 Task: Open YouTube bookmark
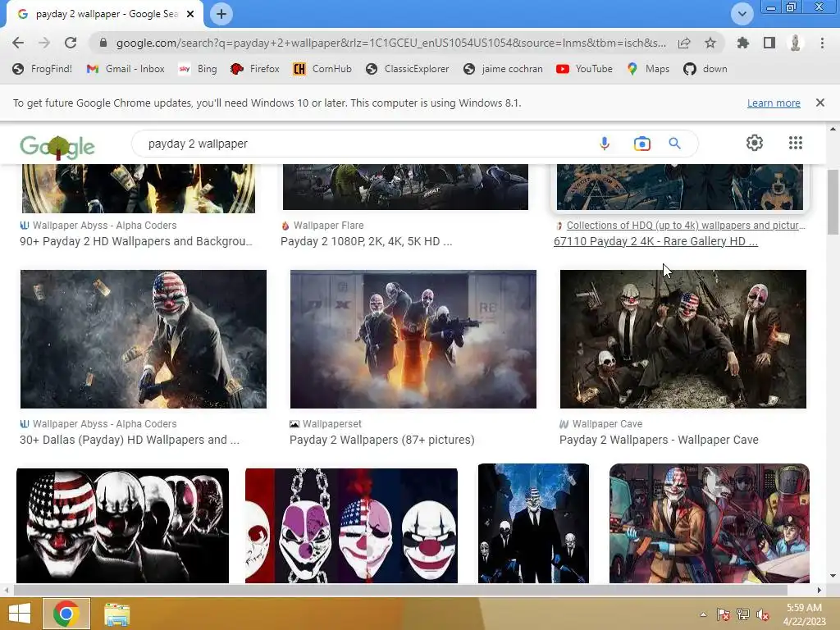[x=584, y=69]
